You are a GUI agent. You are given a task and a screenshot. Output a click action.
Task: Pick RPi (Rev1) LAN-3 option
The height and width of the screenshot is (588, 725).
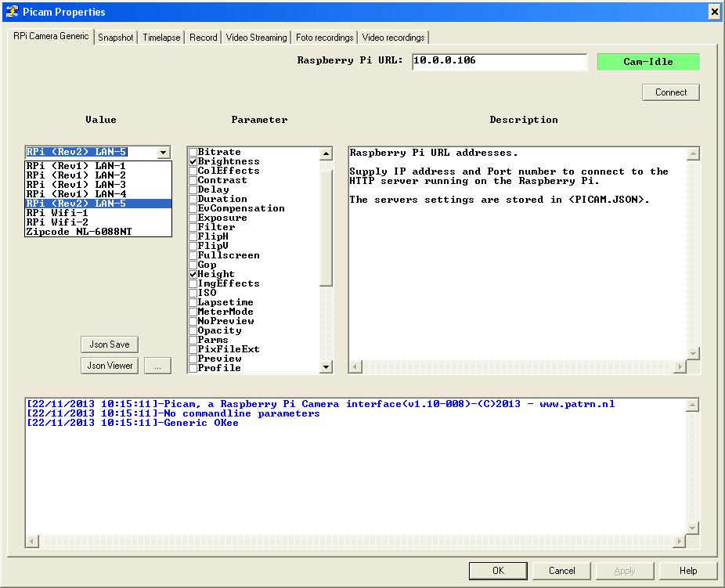click(x=75, y=184)
